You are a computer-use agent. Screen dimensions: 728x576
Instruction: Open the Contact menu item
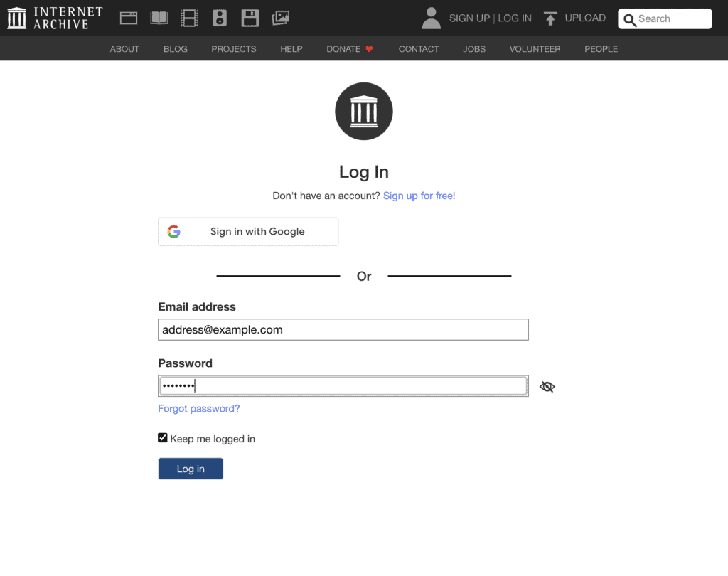coord(419,49)
